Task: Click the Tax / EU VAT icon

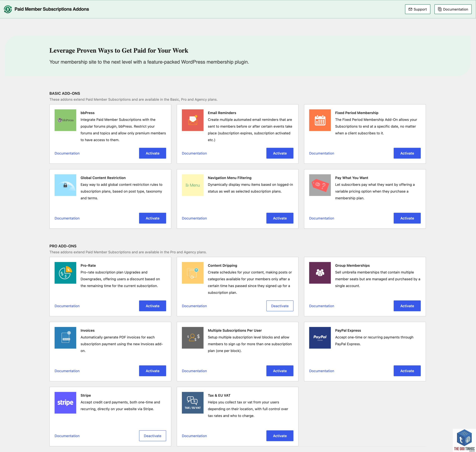Action: [x=192, y=403]
